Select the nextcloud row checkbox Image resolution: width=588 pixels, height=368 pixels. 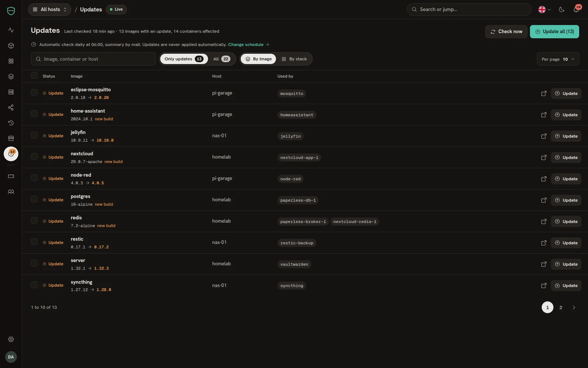tap(34, 156)
